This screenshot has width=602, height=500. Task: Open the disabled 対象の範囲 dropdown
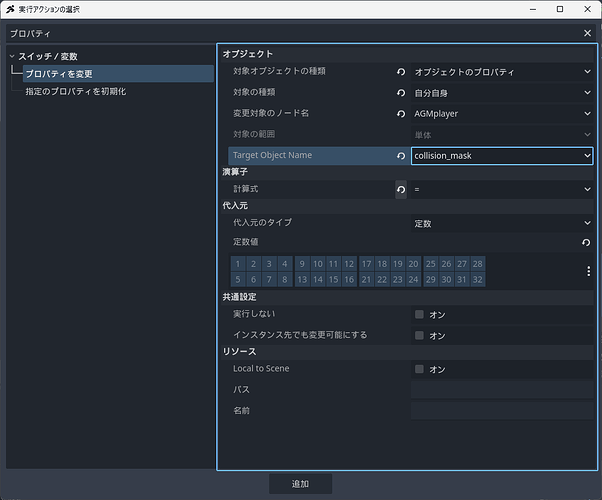point(502,135)
